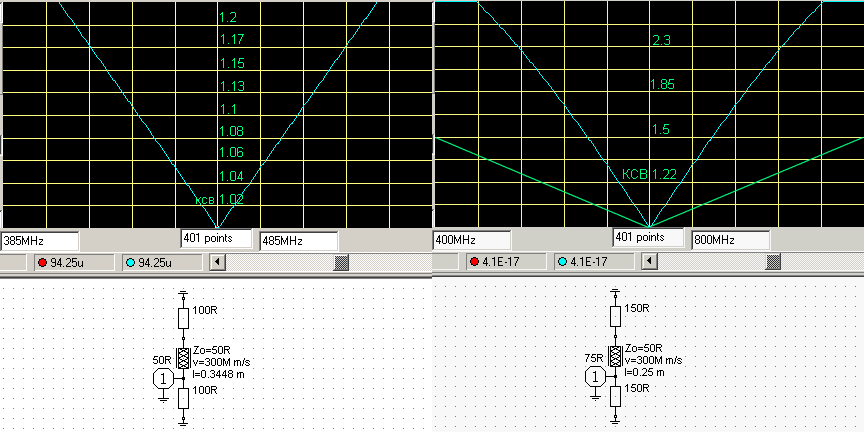Click the ground symbol above upper 150R resistor
The height and width of the screenshot is (432, 864).
tap(616, 292)
